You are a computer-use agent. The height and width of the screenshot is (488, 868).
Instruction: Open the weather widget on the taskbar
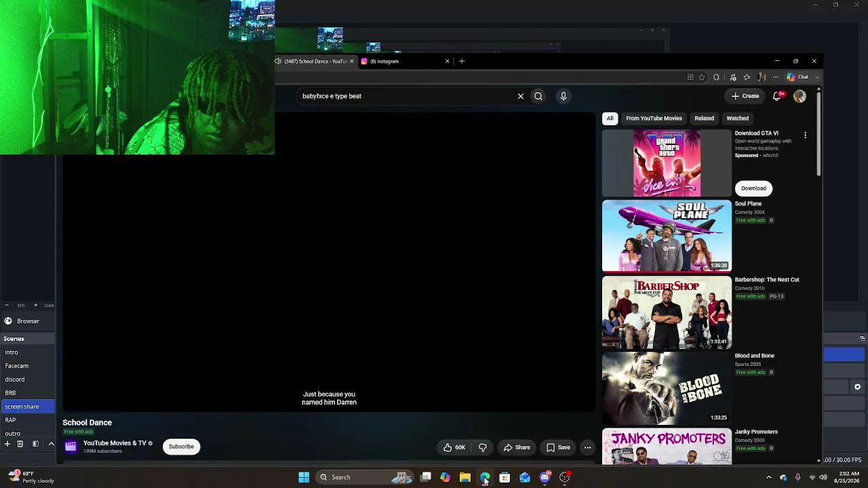31,477
